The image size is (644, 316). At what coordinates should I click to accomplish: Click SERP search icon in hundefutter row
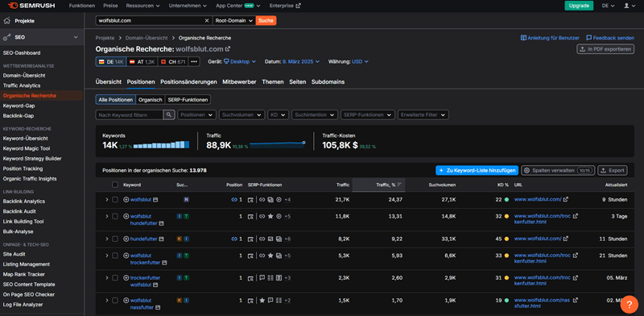click(250, 239)
